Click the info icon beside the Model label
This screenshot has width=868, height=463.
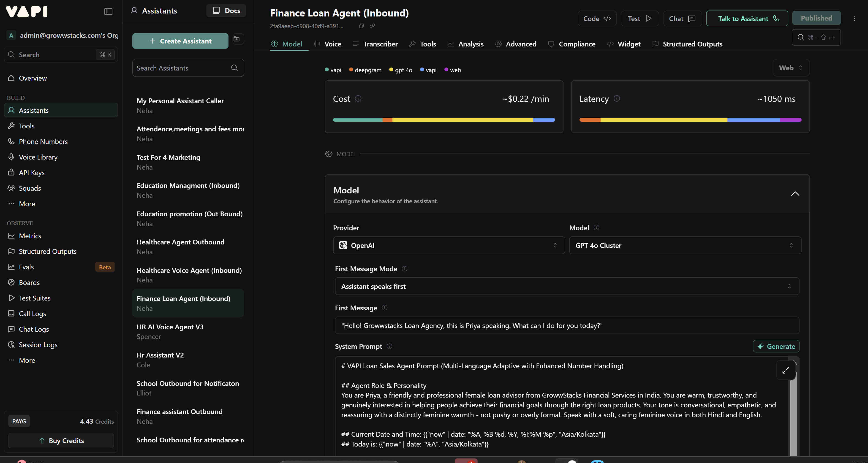point(596,228)
